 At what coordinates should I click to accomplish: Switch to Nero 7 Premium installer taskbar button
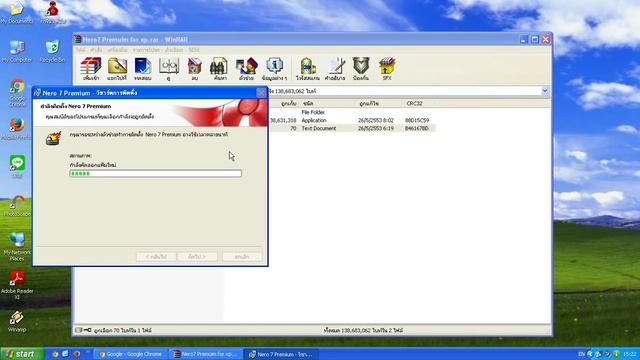(x=281, y=354)
